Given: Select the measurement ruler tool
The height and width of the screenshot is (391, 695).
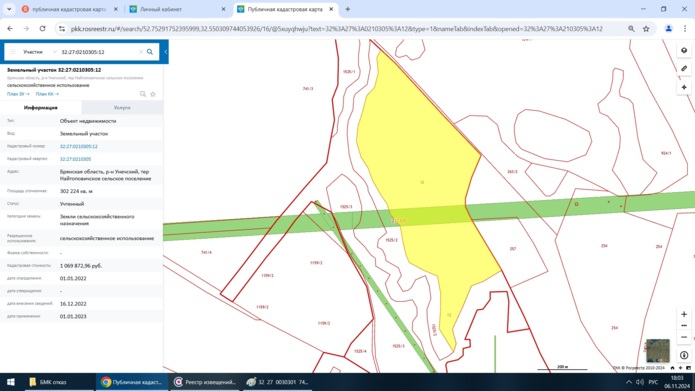Looking at the screenshot, I should click(684, 69).
